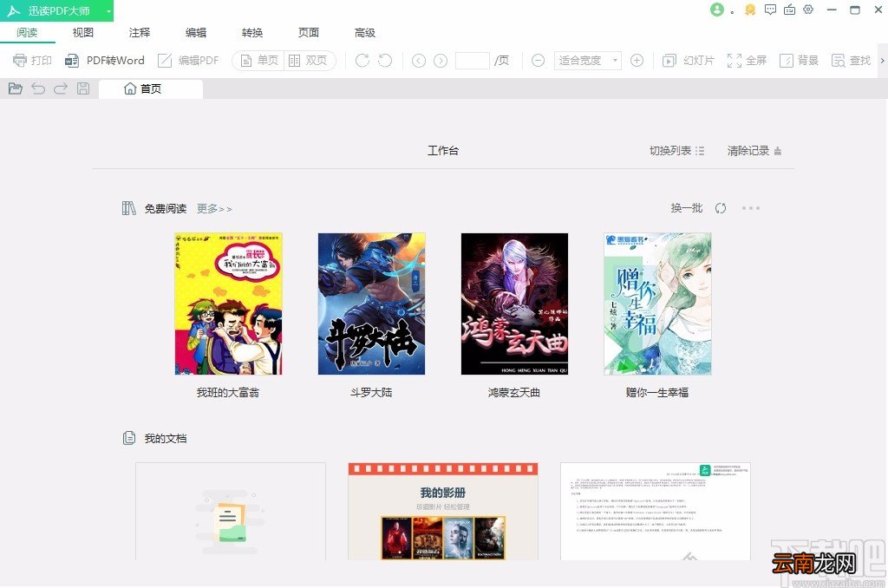This screenshot has height=588, width=888.
Task: Expand the toolbar overflow arrow
Action: pos(882,60)
